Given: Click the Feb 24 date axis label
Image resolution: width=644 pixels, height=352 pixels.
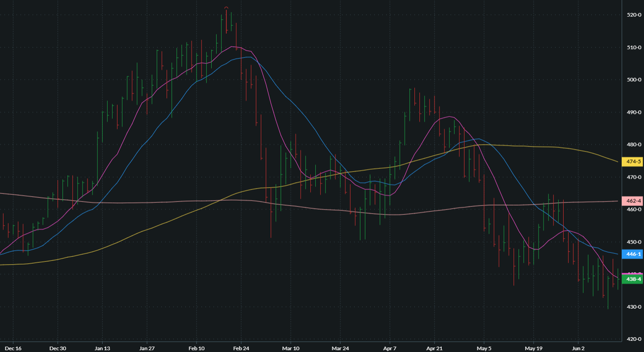Looking at the screenshot, I should pyautogui.click(x=241, y=348).
